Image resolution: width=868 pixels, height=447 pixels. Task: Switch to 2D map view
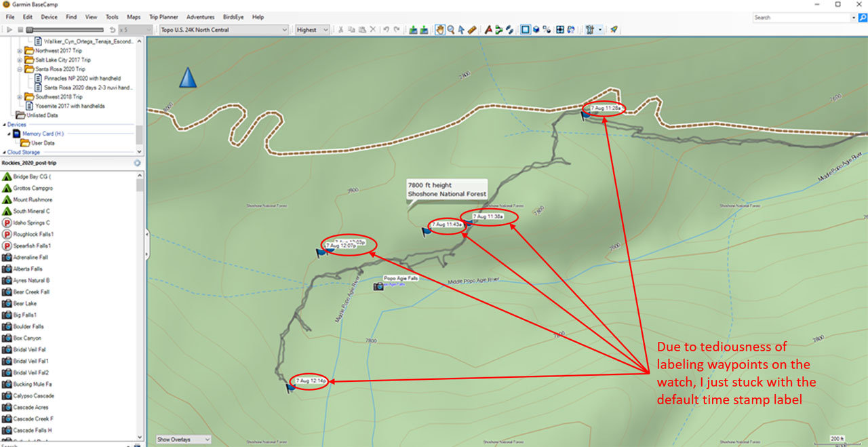(x=525, y=30)
